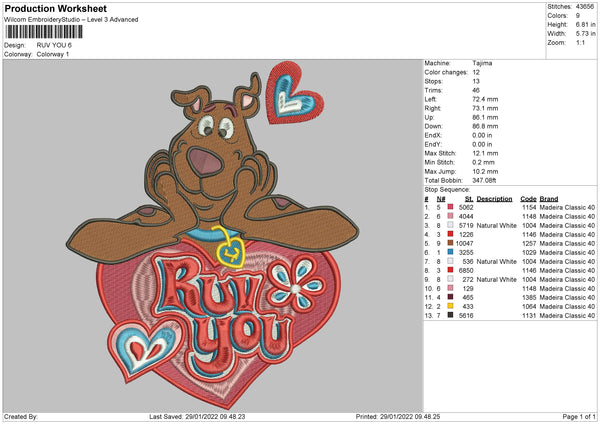
Task: Click "Natural White" in the 5719 row
Action: (497, 225)
